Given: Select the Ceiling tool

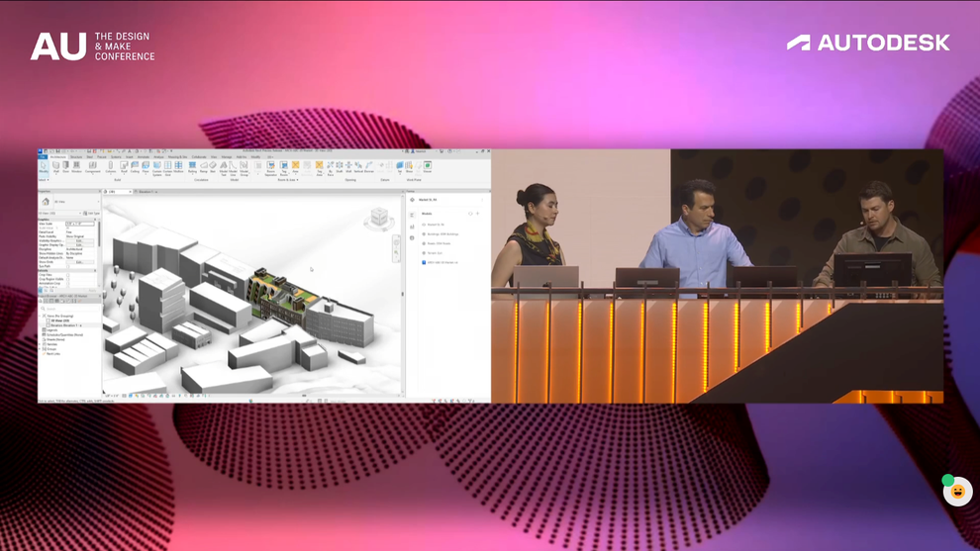Looking at the screenshot, I should tap(135, 167).
